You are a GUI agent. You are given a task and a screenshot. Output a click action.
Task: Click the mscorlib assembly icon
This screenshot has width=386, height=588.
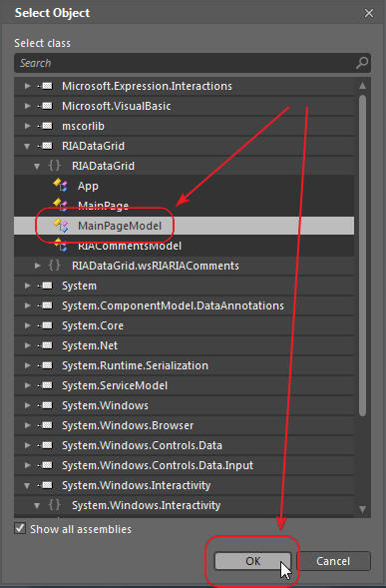click(46, 126)
